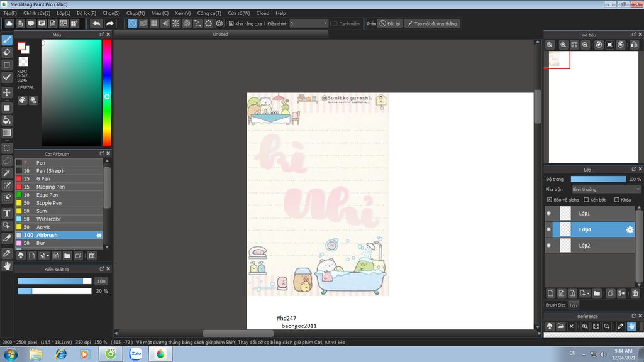Open the Help menu
644x362 pixels.
coord(280,13)
